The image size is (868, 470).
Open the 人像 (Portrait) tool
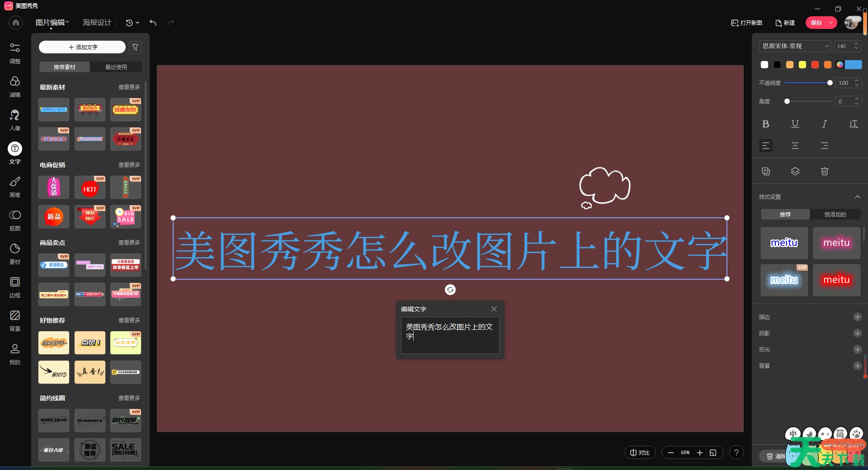pyautogui.click(x=15, y=119)
